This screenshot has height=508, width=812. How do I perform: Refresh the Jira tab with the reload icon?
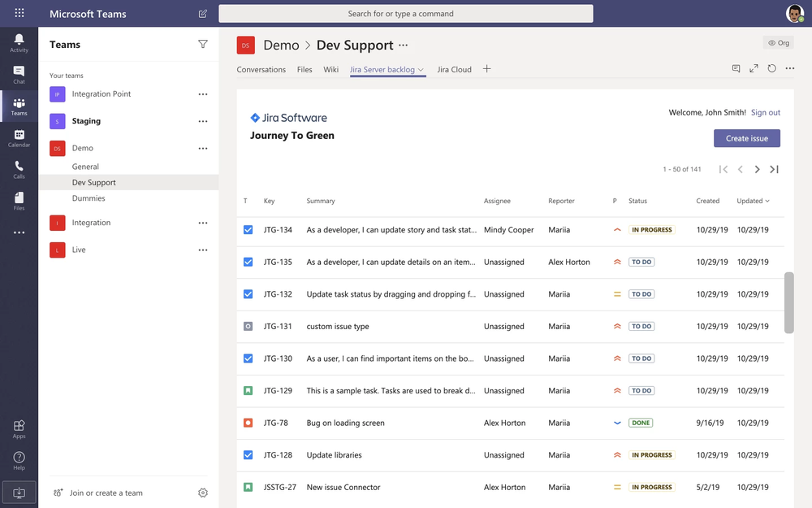tap(771, 69)
